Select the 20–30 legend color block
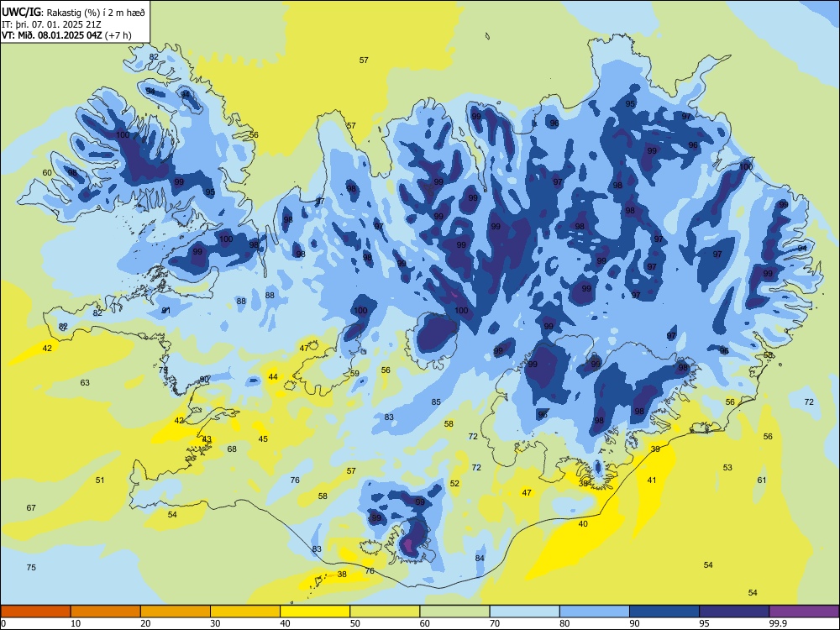840x630 pixels. coord(176,612)
